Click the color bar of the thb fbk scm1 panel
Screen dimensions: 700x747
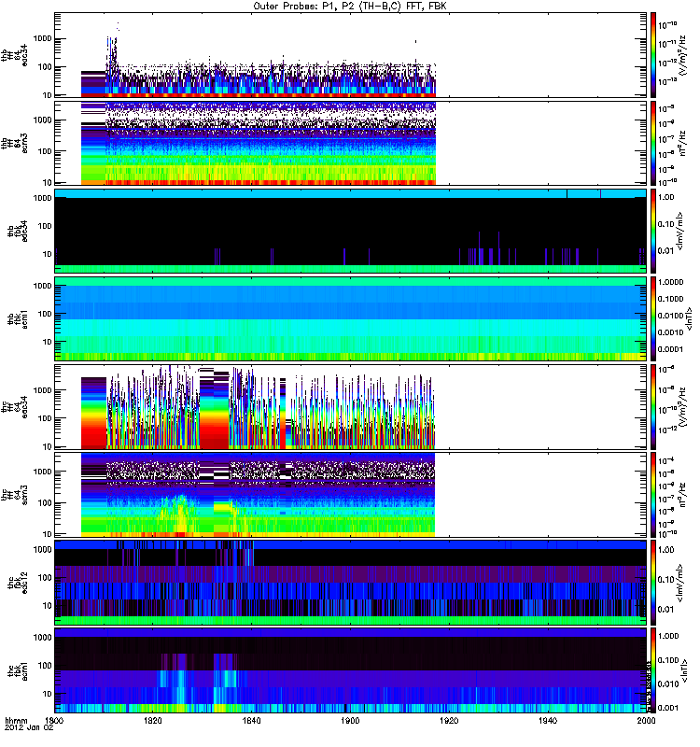click(653, 318)
